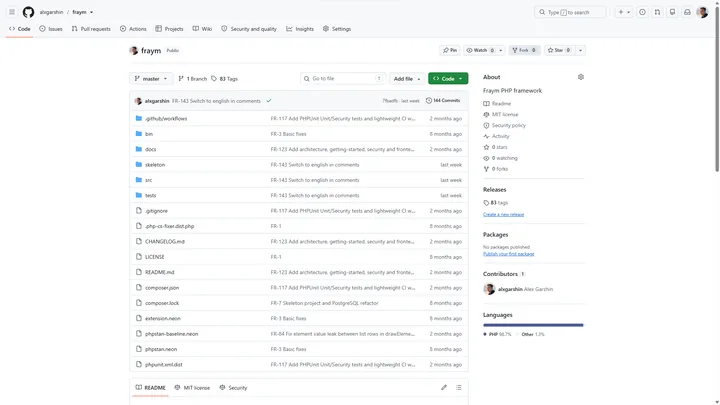Expand the Star lists dropdown arrow
The width and height of the screenshot is (720, 405).
(x=580, y=50)
